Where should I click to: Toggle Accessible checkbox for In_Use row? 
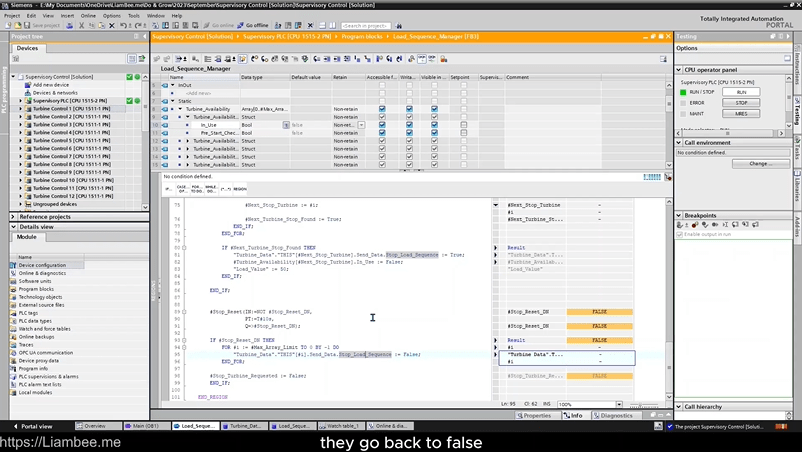tap(381, 124)
